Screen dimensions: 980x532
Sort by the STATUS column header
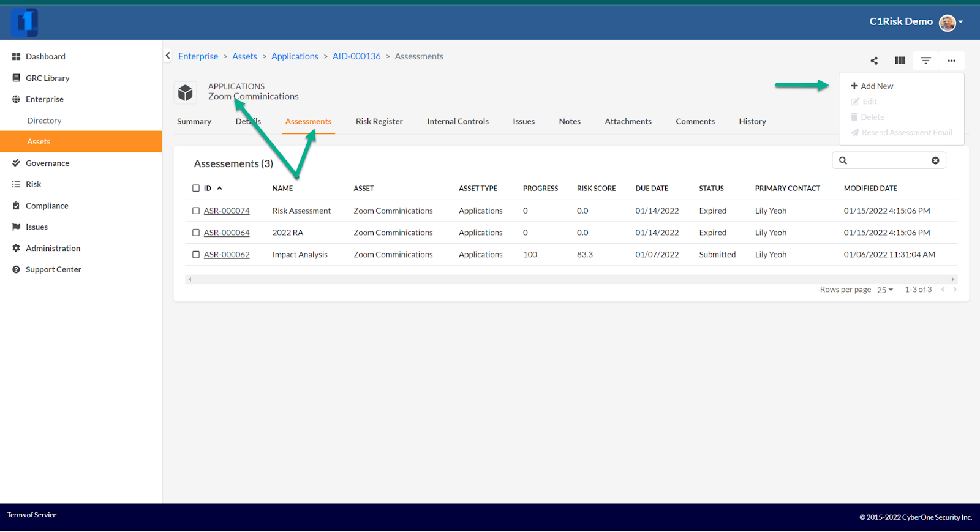tap(711, 189)
